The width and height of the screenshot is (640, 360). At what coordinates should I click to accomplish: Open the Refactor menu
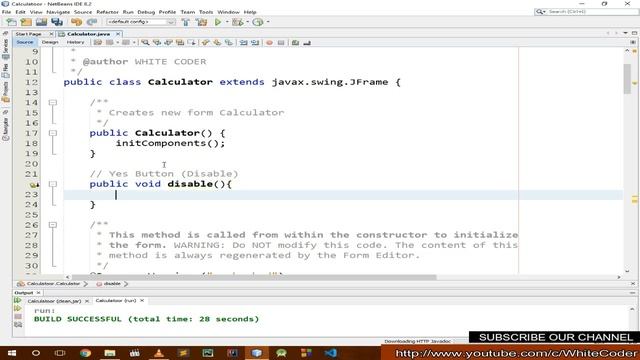[x=107, y=12]
